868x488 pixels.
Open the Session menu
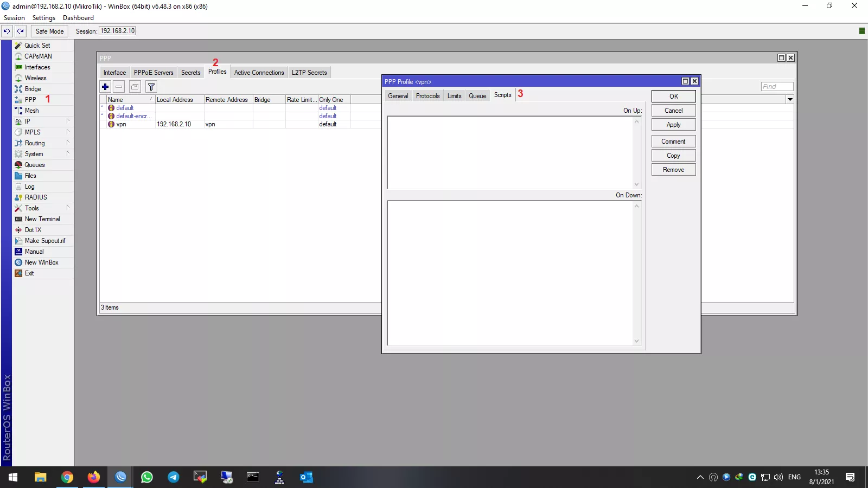click(x=14, y=18)
